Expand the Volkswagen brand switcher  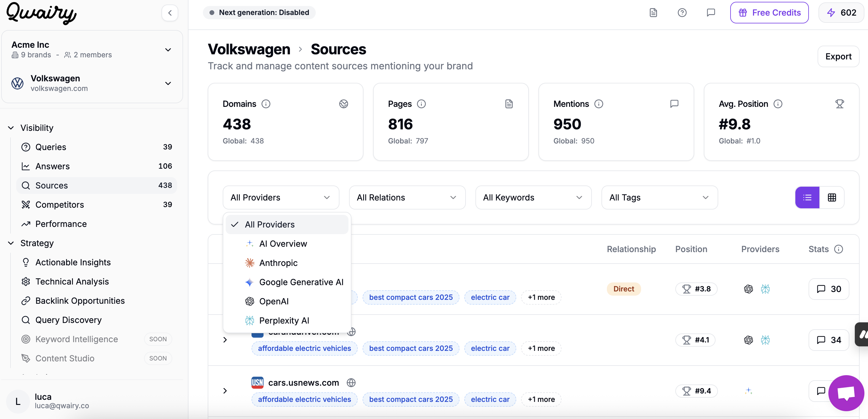(92, 83)
